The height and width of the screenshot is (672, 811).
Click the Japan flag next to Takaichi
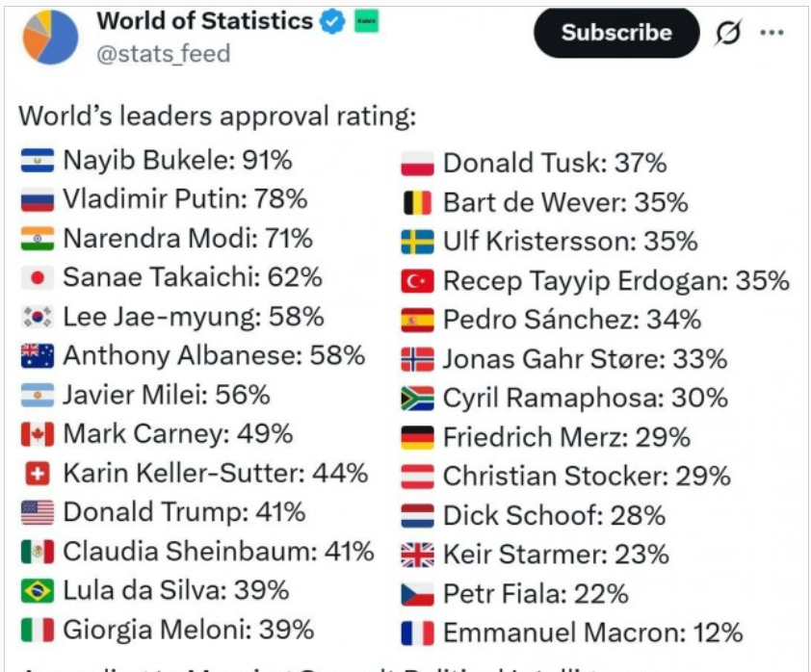38,278
